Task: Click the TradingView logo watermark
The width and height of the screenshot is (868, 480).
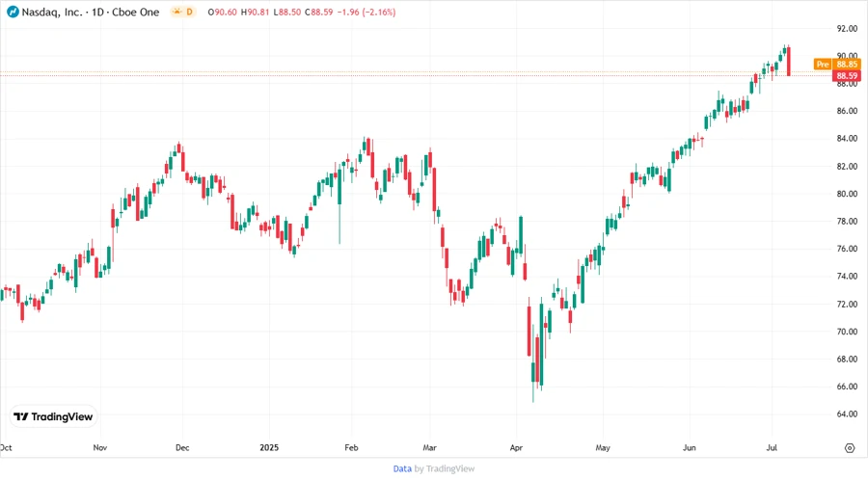Action: point(54,416)
